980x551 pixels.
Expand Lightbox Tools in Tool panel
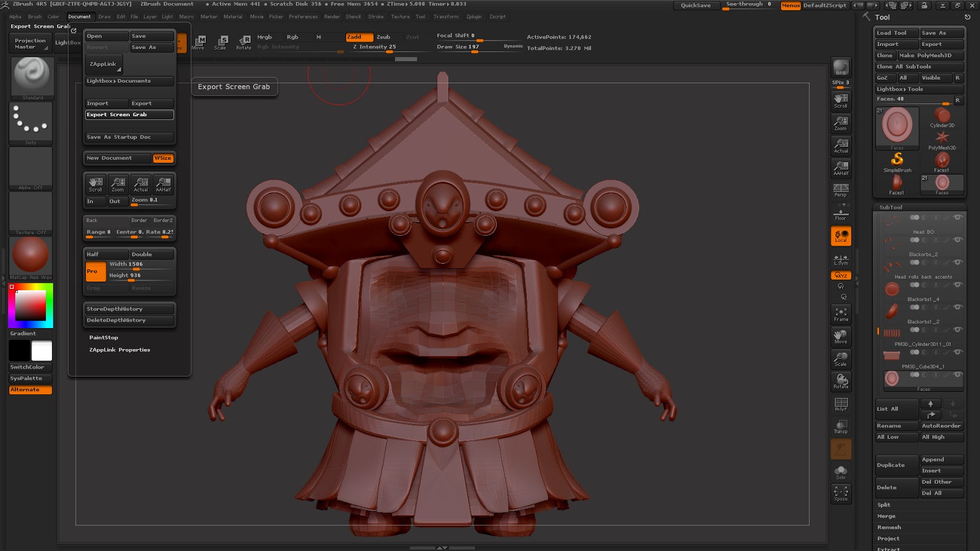(x=919, y=89)
